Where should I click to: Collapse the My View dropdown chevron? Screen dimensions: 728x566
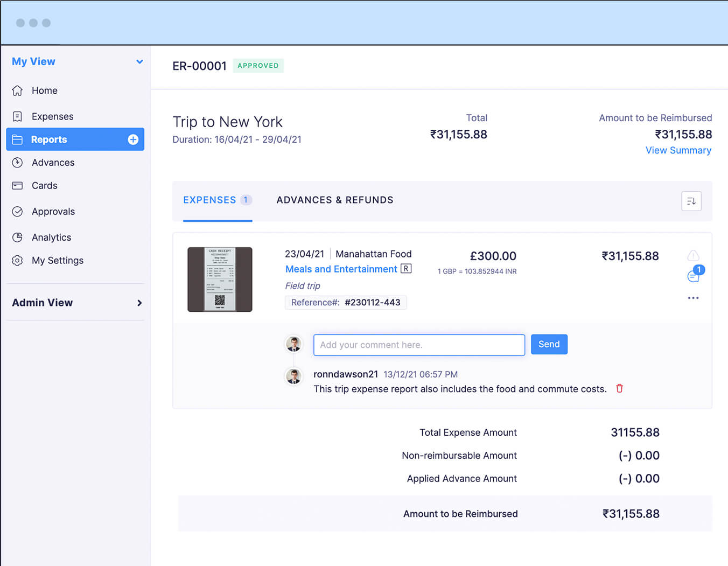(x=139, y=62)
